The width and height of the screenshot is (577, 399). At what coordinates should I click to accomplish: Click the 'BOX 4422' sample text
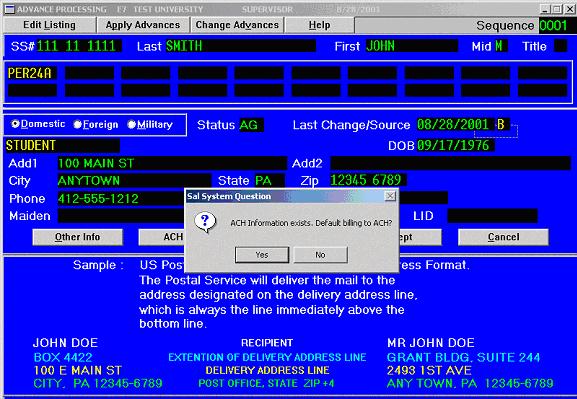(63, 357)
